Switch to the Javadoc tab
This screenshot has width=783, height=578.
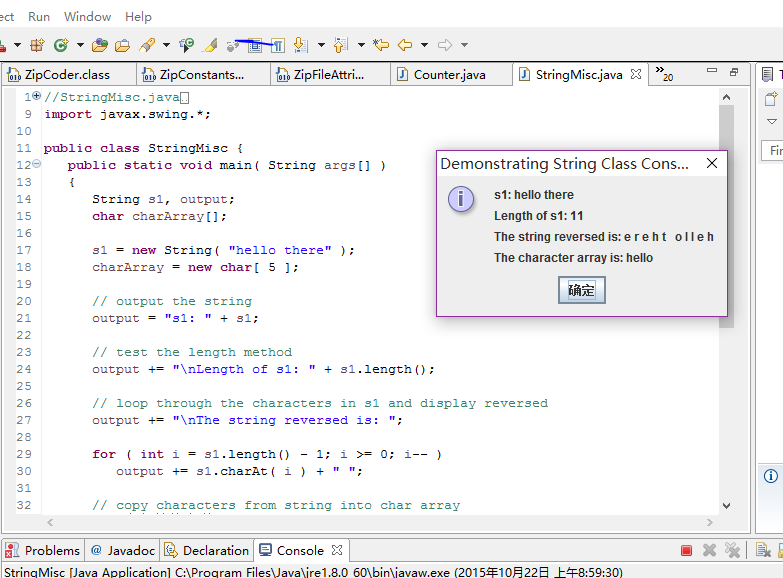[x=122, y=551]
